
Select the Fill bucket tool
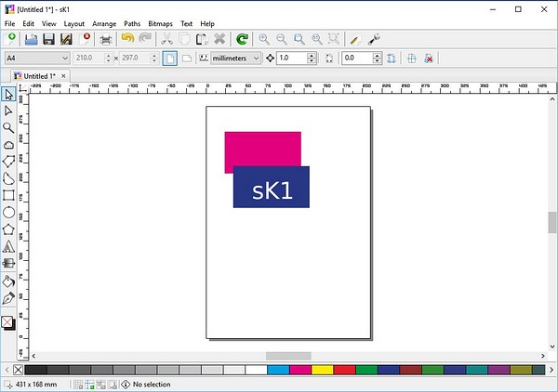pyautogui.click(x=8, y=281)
